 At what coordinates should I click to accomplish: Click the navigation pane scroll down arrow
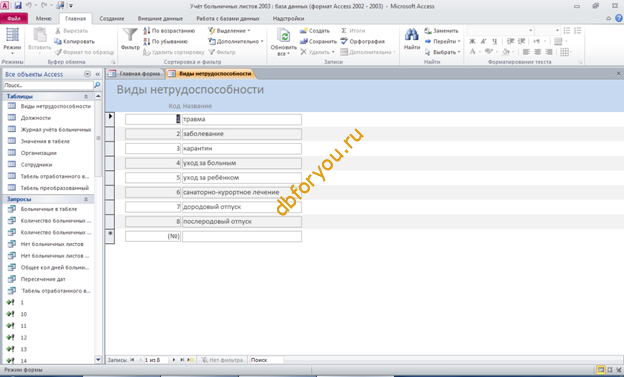pyautogui.click(x=98, y=359)
